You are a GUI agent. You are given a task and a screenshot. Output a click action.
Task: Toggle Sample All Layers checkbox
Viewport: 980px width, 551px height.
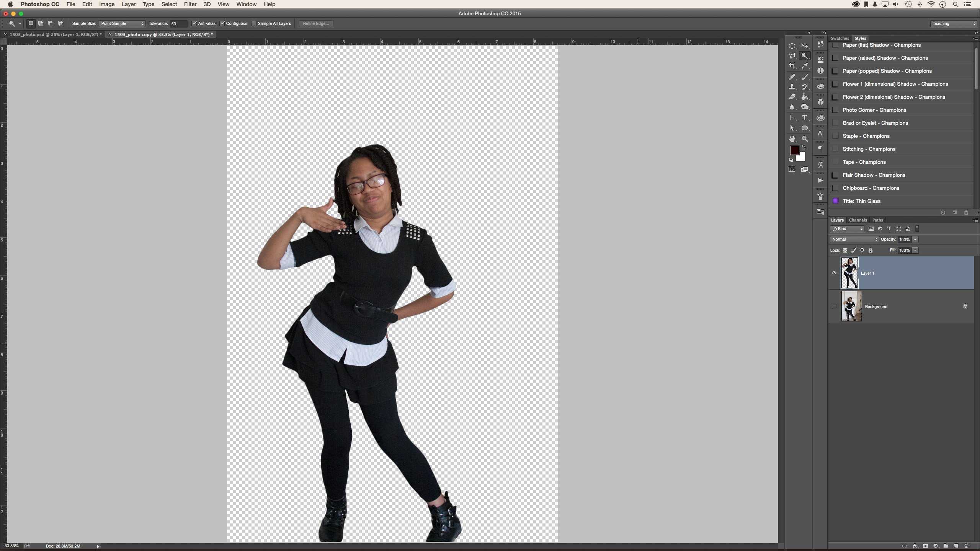(253, 24)
